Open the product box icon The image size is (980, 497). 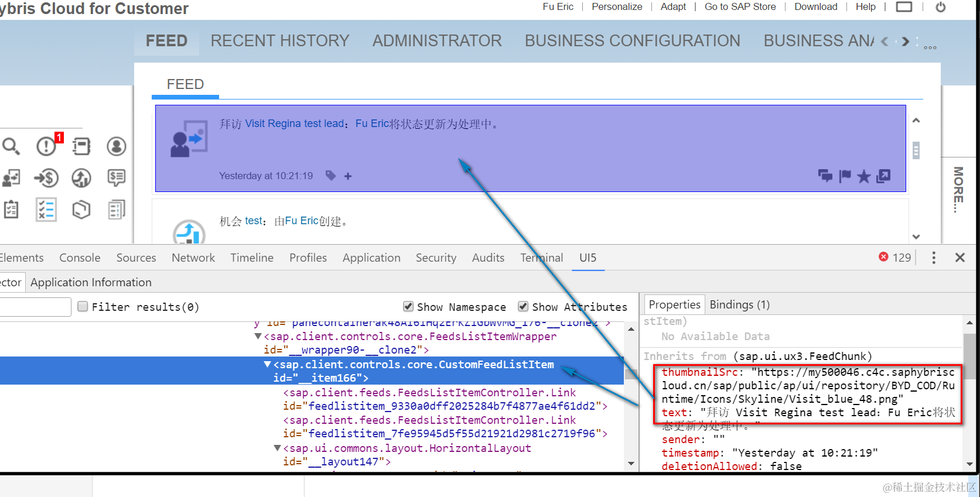coord(81,210)
